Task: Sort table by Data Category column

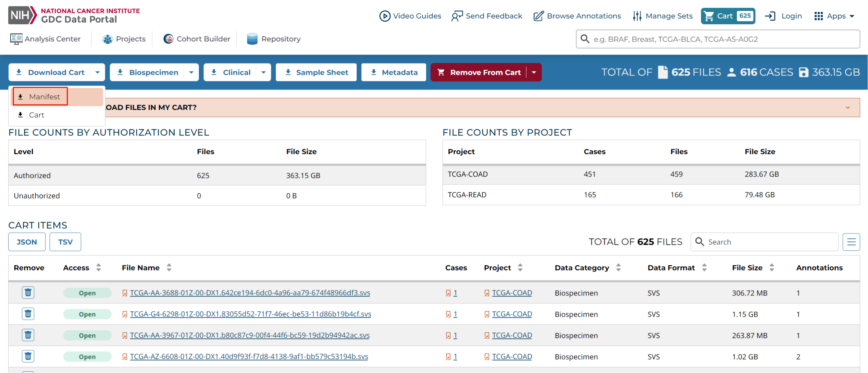Action: click(618, 267)
